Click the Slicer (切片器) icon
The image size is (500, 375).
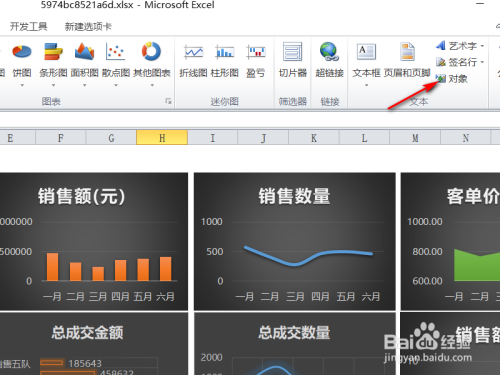point(293,52)
